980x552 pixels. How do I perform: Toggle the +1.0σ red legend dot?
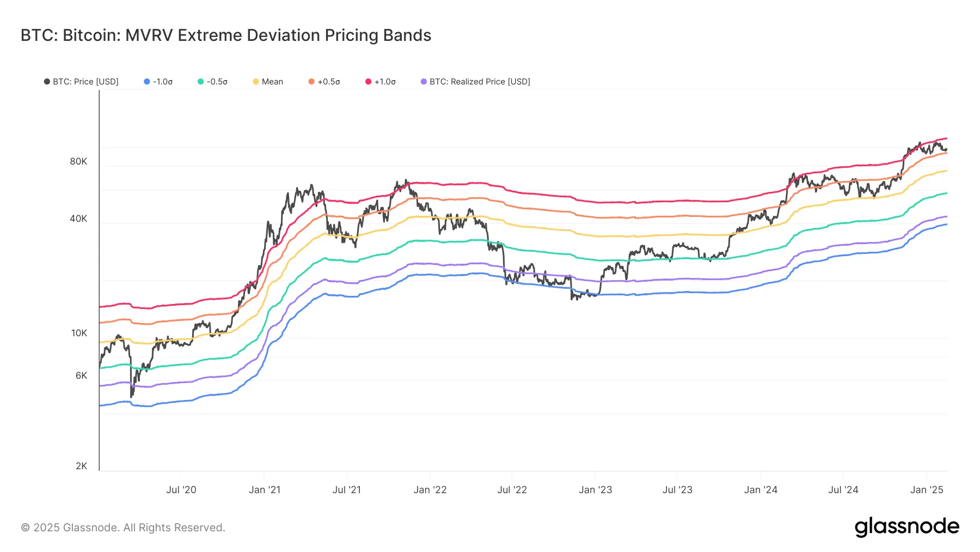click(369, 82)
